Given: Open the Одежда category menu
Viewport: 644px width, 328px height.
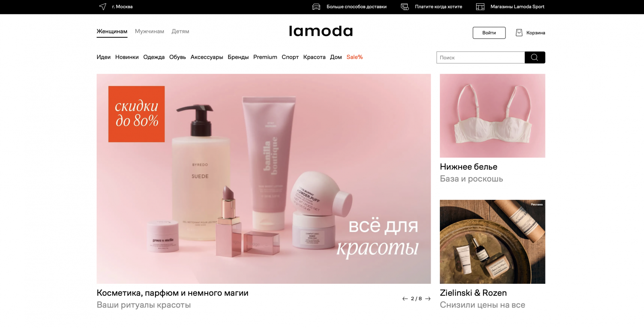Looking at the screenshot, I should pyautogui.click(x=154, y=57).
